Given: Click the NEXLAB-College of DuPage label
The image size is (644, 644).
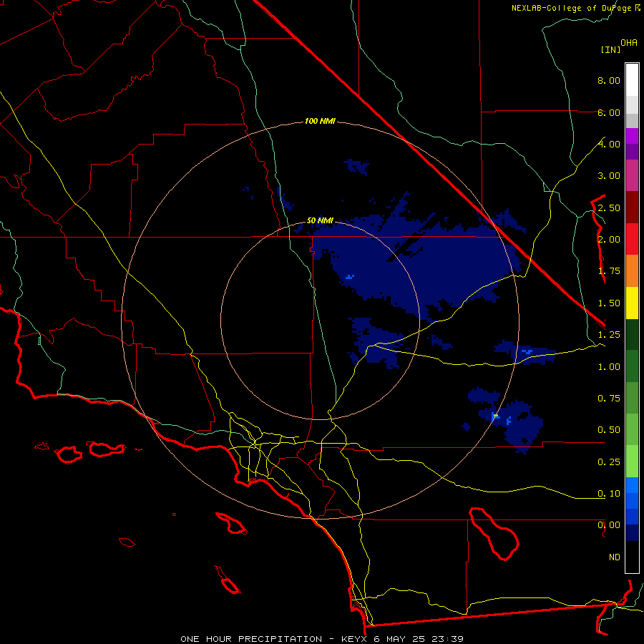Looking at the screenshot, I should click(x=572, y=8).
